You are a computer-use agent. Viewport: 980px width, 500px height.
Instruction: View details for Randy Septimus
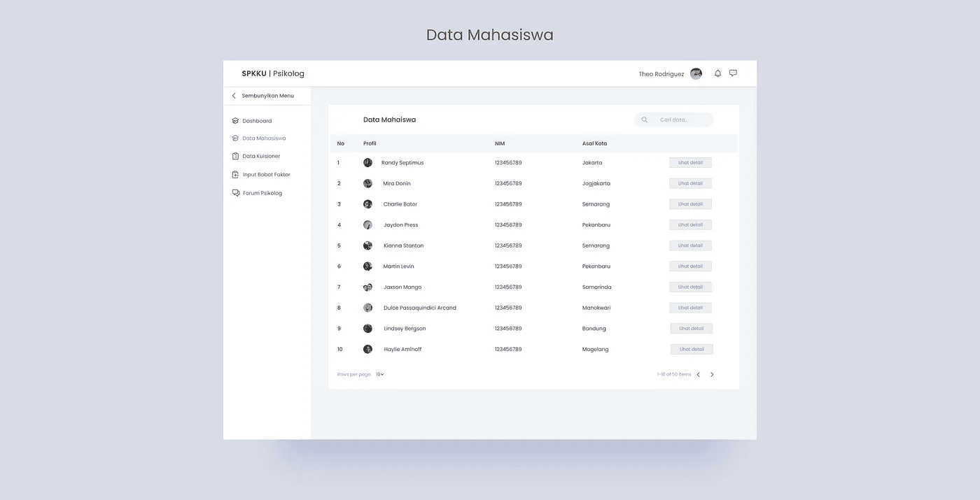(x=690, y=163)
